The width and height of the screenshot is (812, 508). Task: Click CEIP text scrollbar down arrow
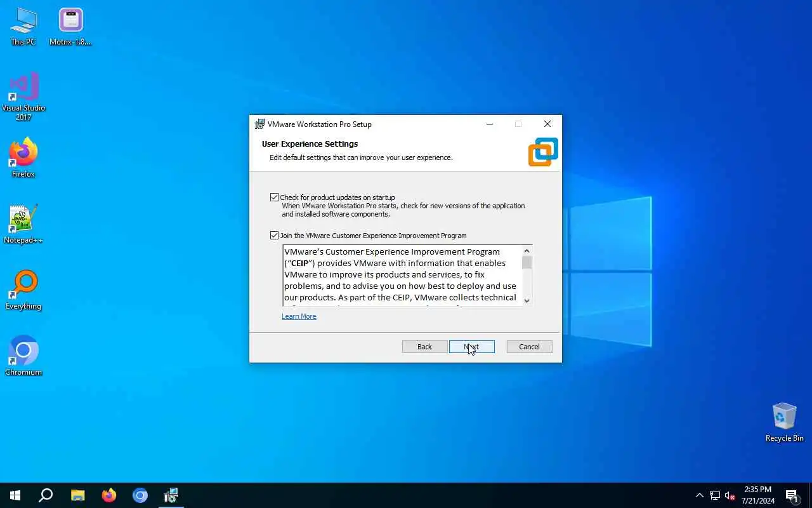527,301
